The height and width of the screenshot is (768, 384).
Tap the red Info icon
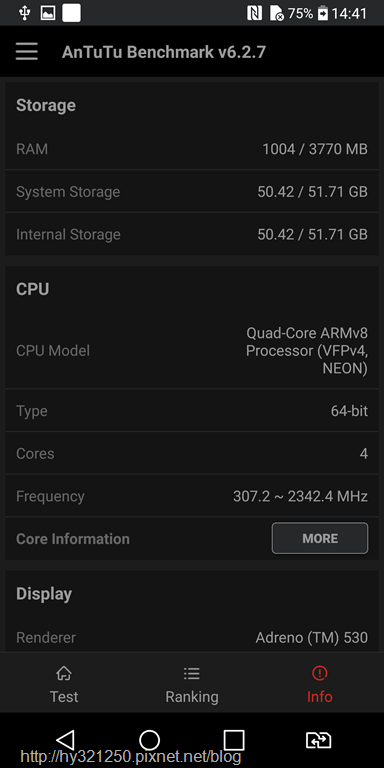click(x=319, y=673)
